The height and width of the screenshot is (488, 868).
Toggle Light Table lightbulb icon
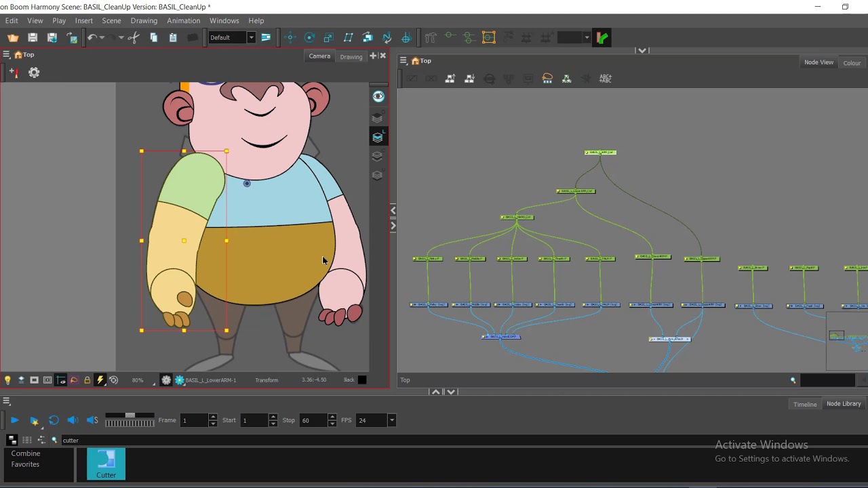[7, 380]
